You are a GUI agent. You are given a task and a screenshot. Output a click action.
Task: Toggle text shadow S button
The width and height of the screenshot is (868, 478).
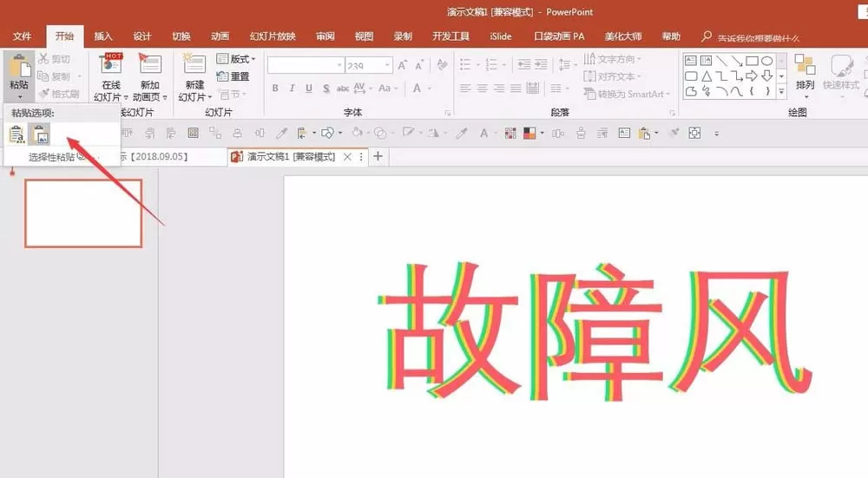326,88
